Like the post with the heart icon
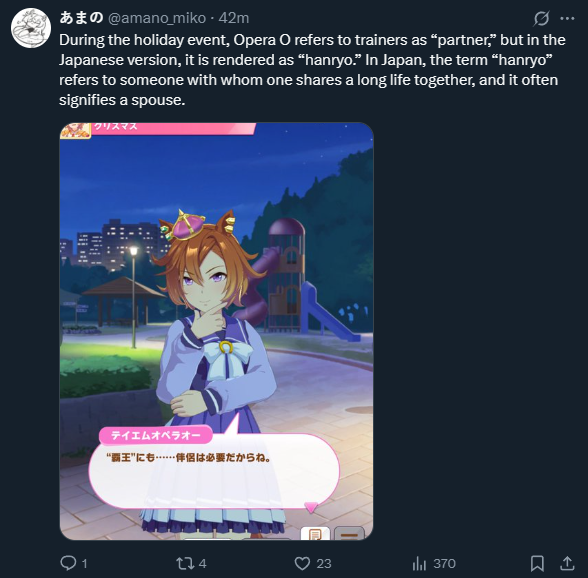The image size is (588, 578). [302, 563]
